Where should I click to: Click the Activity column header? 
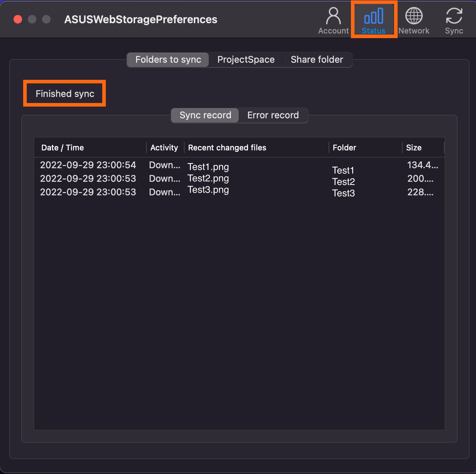point(165,148)
